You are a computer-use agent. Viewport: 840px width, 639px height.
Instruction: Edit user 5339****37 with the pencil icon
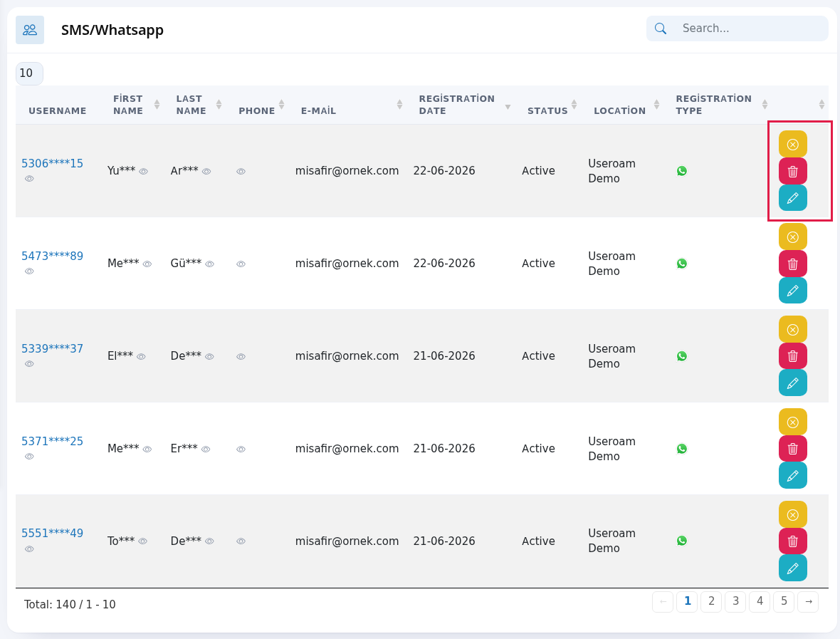click(x=793, y=383)
